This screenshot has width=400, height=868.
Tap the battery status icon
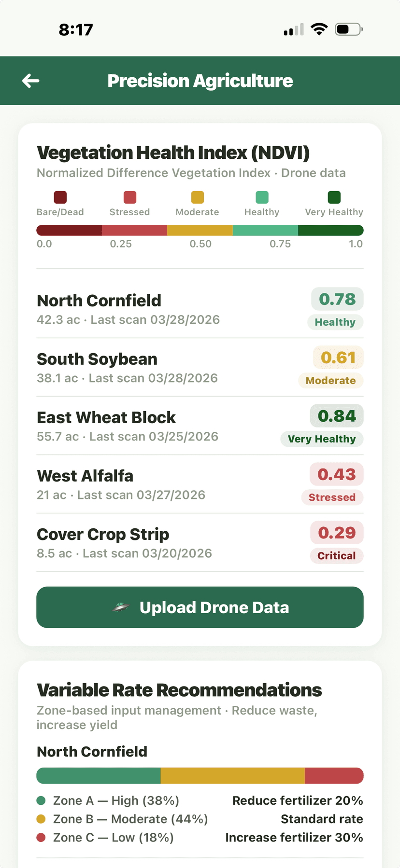pyautogui.click(x=348, y=29)
